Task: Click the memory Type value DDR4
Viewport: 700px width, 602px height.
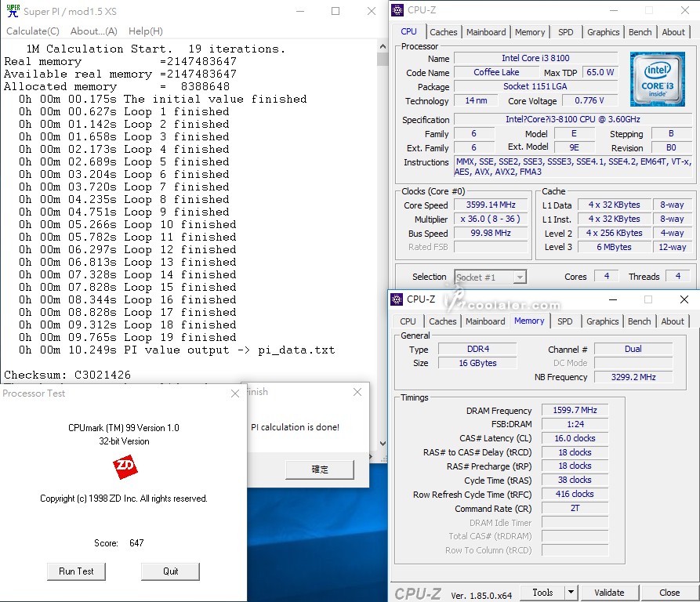Action: tap(477, 349)
